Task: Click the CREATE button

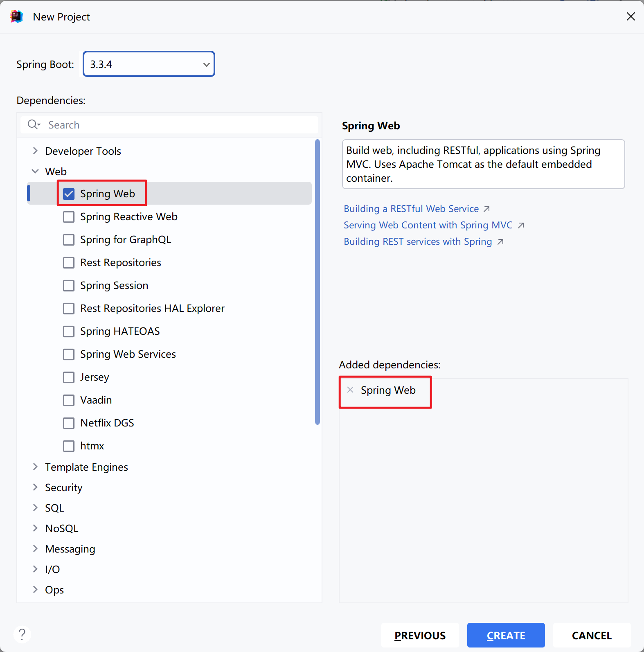Action: 506,635
